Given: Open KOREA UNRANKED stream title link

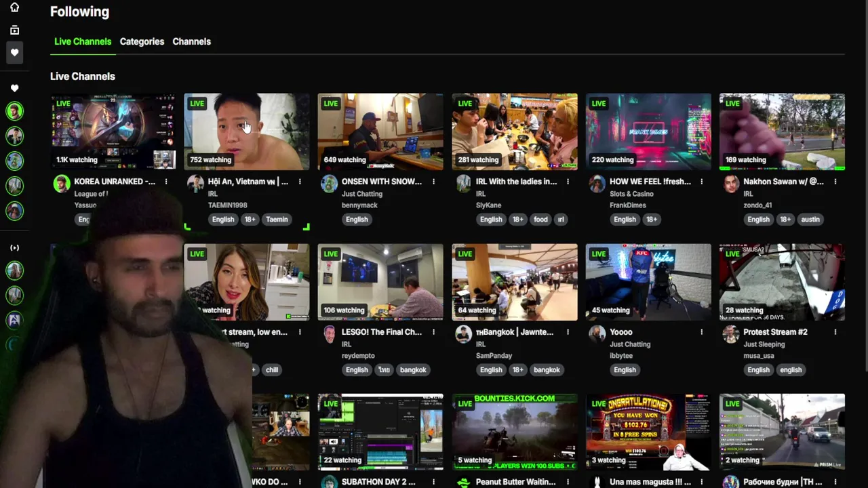Looking at the screenshot, I should [x=115, y=182].
